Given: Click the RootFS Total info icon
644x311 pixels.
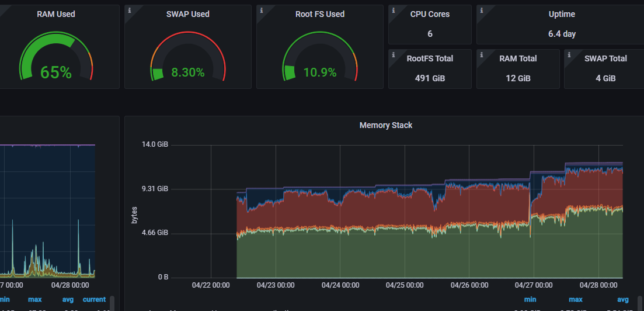Looking at the screenshot, I should coord(393,55).
